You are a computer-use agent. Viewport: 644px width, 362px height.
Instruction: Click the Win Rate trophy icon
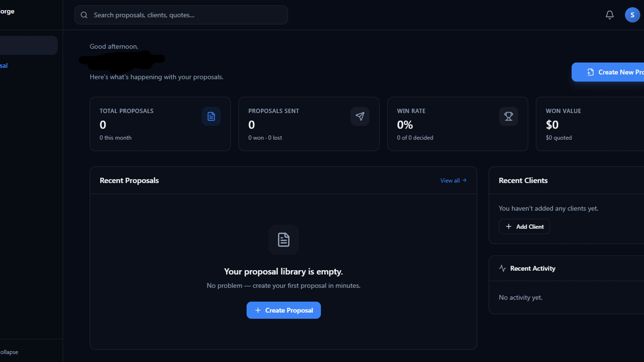point(508,116)
